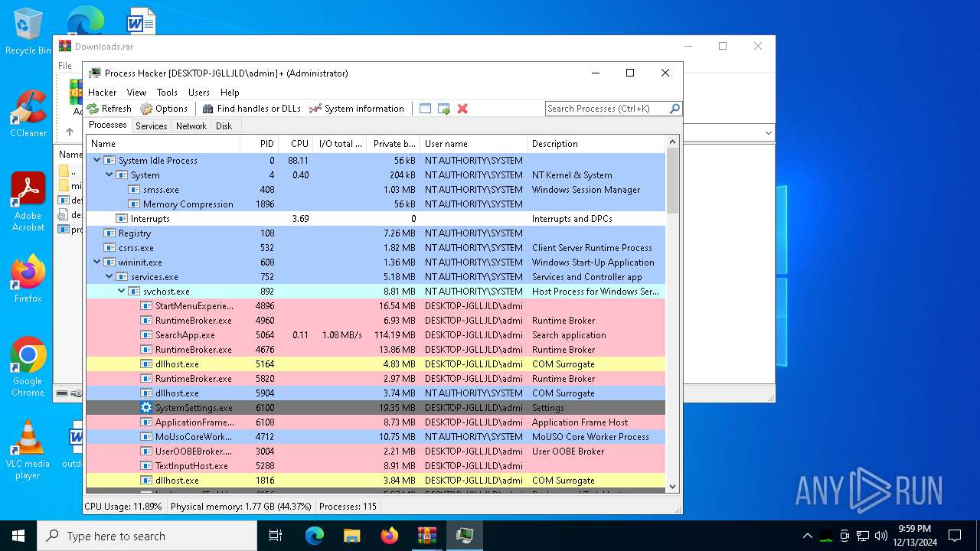
Task: Sort by the CPU column header
Action: click(295, 143)
